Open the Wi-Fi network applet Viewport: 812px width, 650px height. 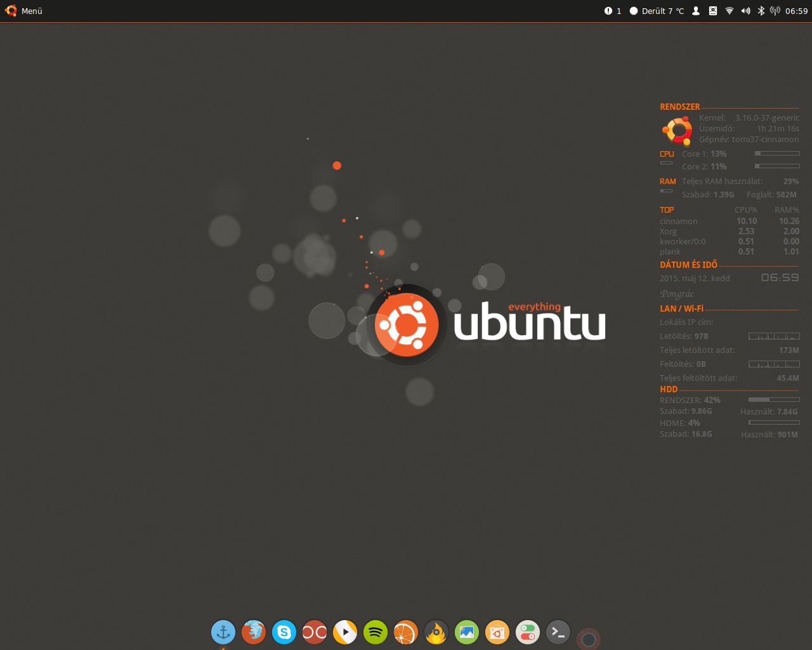[730, 11]
